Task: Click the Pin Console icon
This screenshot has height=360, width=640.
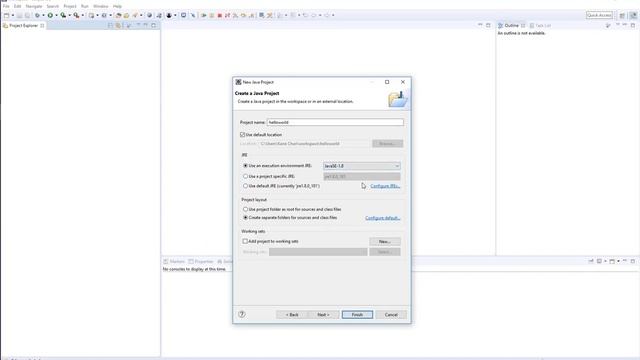Action: (x=591, y=261)
